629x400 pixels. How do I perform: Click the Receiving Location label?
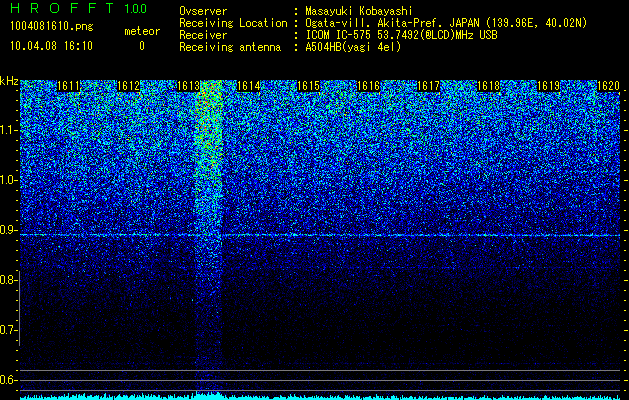pyautogui.click(x=233, y=23)
